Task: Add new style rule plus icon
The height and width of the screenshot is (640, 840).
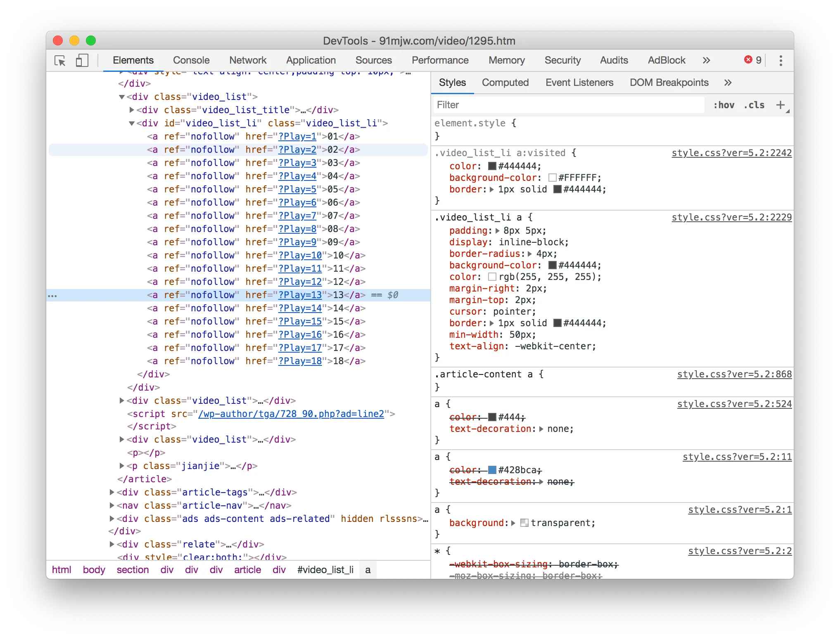Action: (x=780, y=105)
